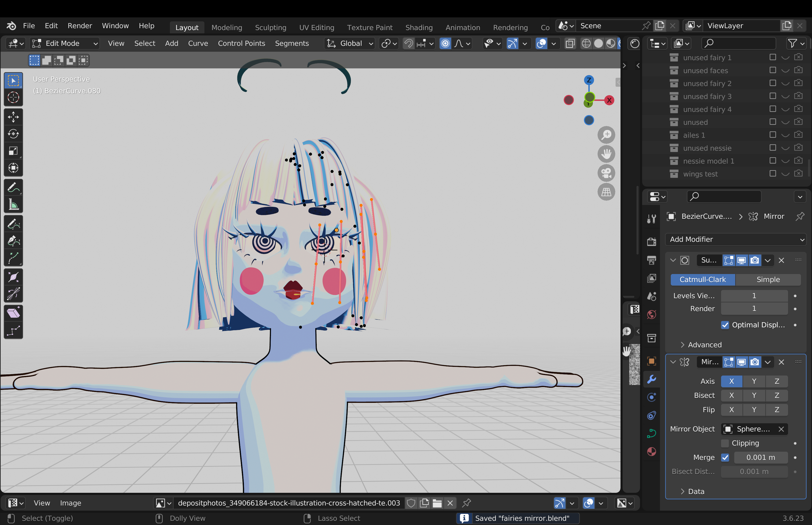The width and height of the screenshot is (812, 525).
Task: Open the Add Modifier dropdown
Action: [735, 239]
